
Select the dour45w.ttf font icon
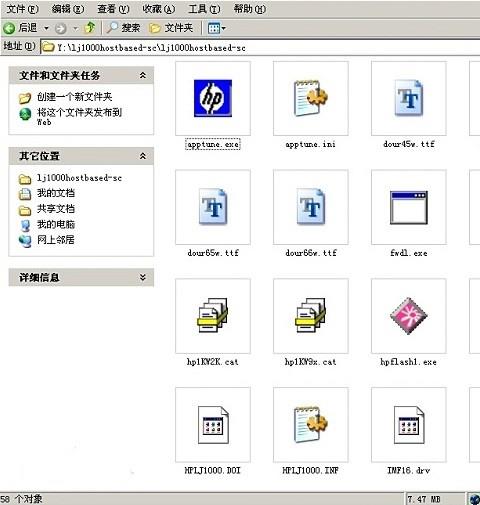[x=409, y=98]
